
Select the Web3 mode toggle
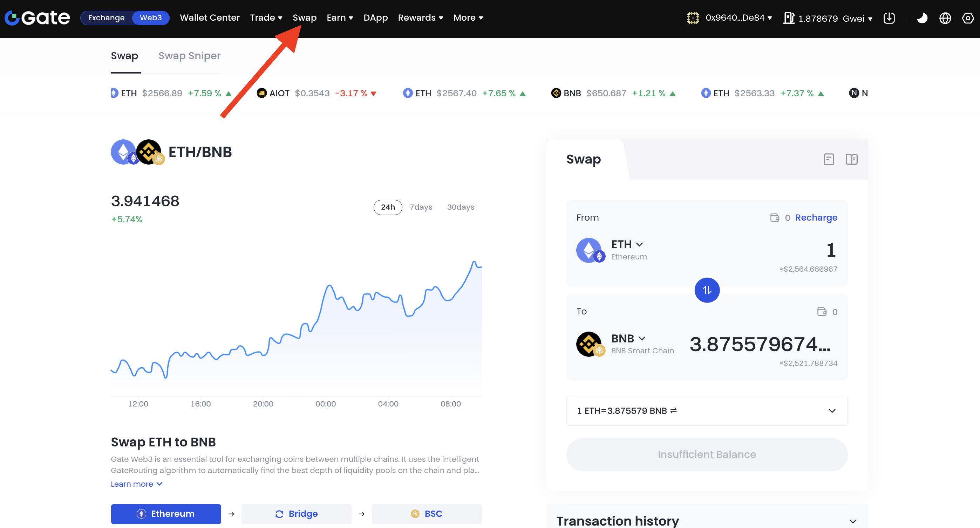tap(151, 18)
